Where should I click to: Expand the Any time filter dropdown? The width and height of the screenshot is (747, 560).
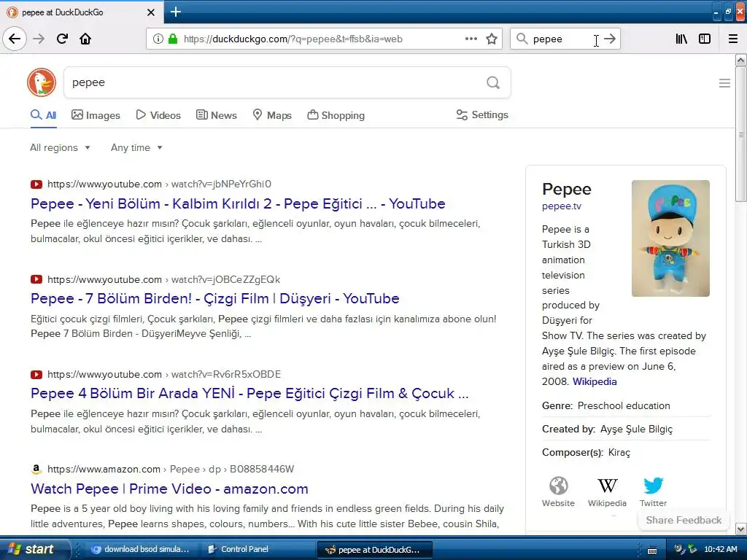(136, 147)
